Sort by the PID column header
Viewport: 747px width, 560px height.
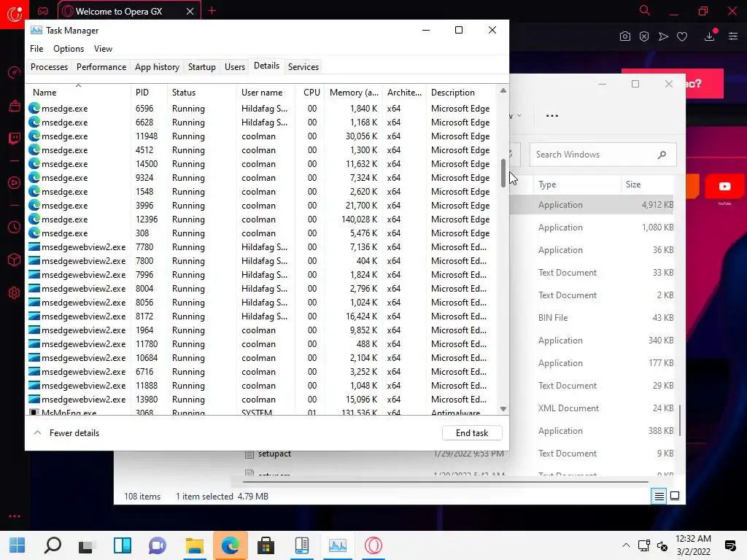(149, 92)
